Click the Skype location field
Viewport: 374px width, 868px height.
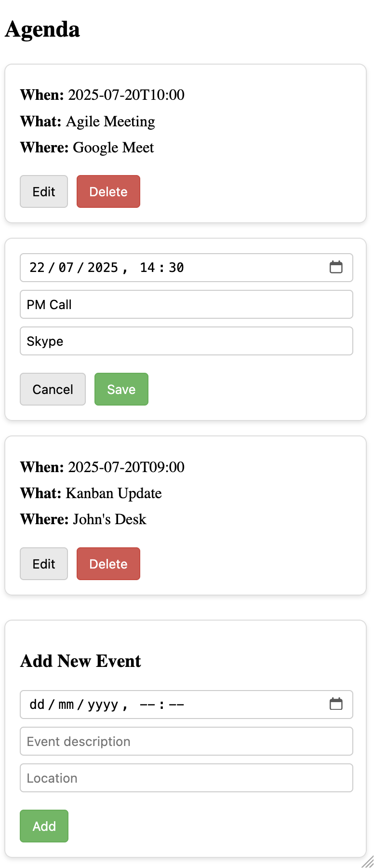(x=186, y=341)
